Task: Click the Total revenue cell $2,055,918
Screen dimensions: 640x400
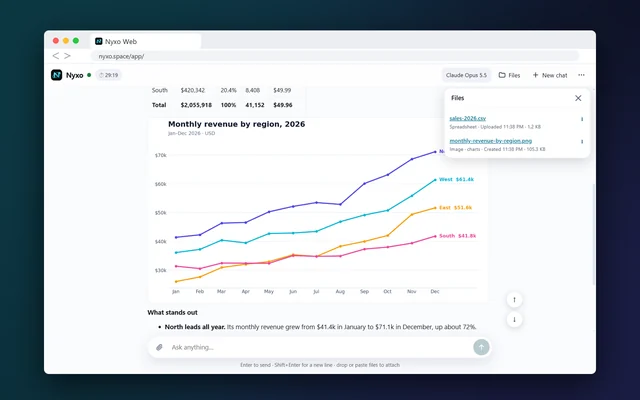Action: coord(196,105)
